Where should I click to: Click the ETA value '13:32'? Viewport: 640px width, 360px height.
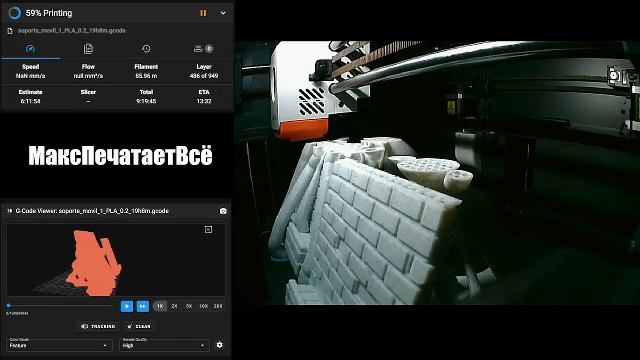204,101
